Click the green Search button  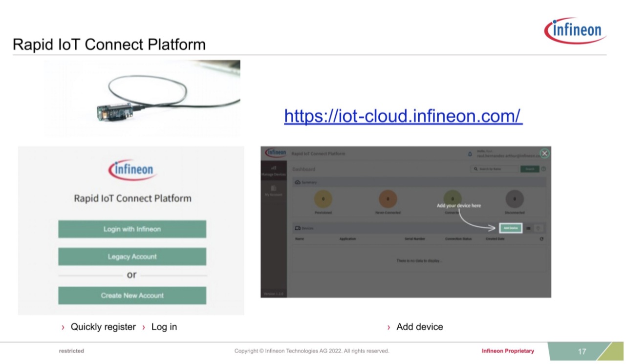[x=529, y=169]
